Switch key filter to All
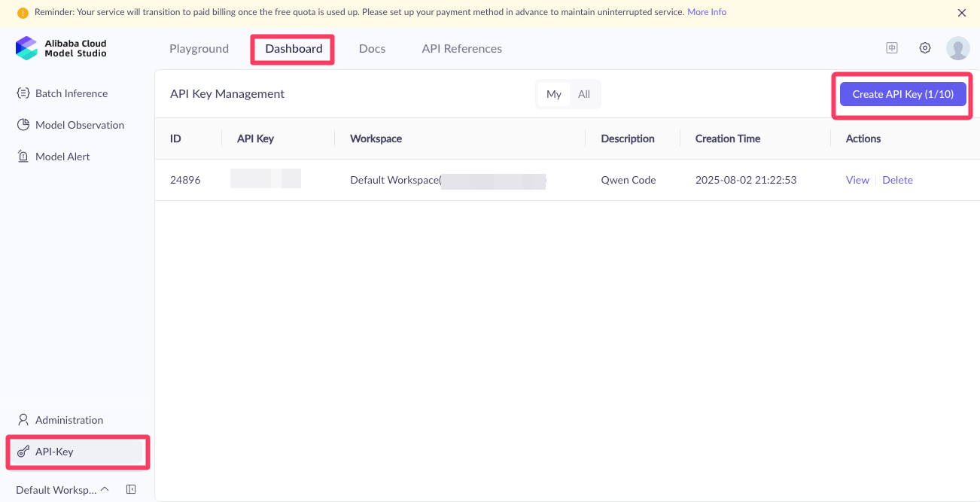 point(584,94)
